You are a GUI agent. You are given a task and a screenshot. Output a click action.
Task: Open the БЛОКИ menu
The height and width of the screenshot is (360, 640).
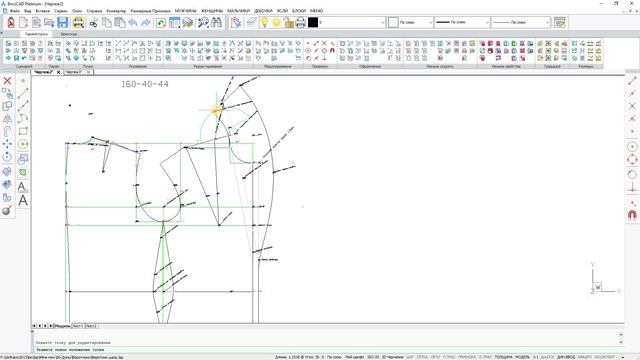click(299, 11)
